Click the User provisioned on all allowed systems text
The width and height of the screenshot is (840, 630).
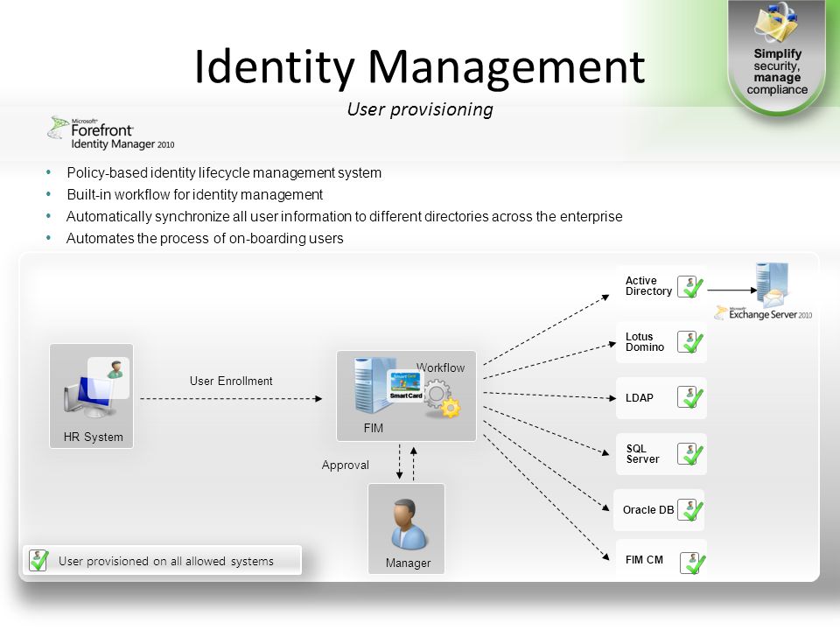point(166,561)
